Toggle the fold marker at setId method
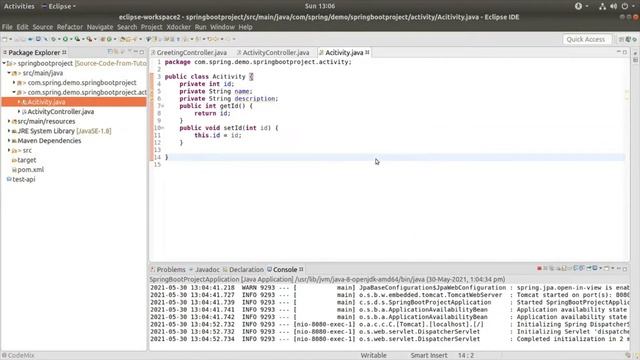The width and height of the screenshot is (640, 360). (162, 128)
